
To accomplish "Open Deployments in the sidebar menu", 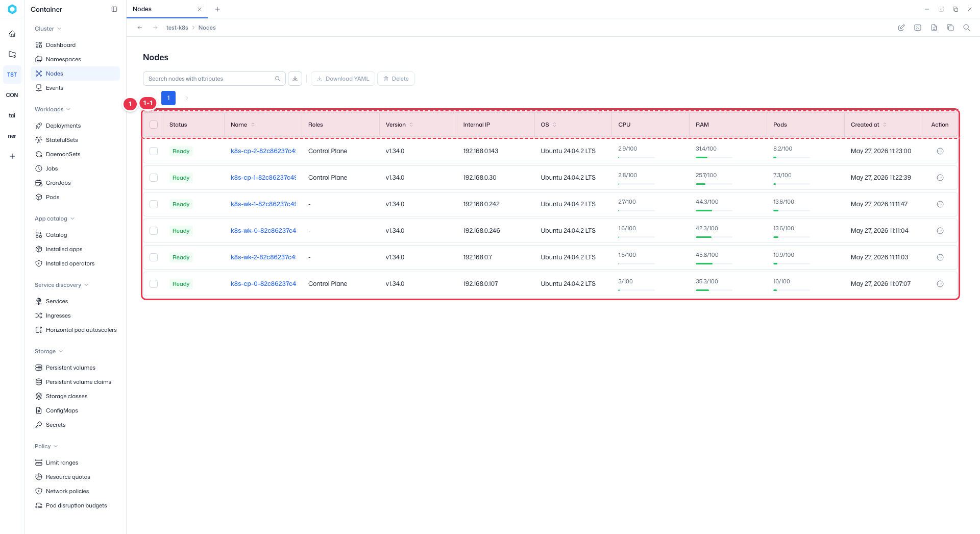I will click(63, 126).
